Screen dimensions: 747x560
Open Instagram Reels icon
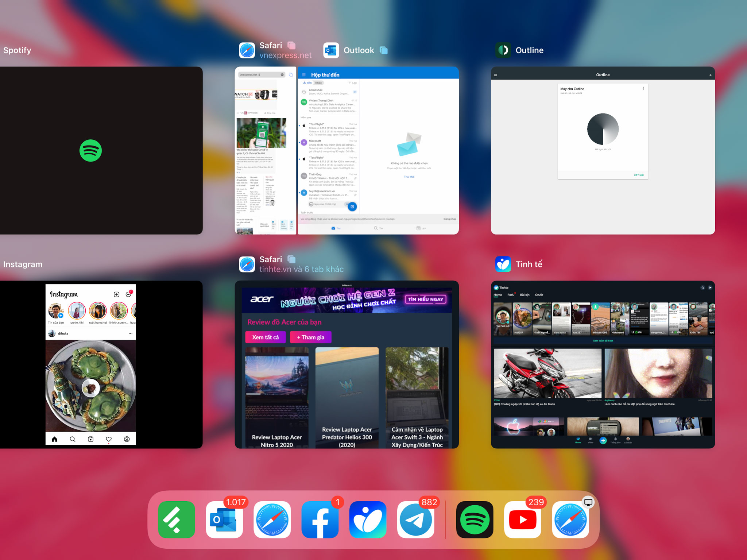[90, 439]
